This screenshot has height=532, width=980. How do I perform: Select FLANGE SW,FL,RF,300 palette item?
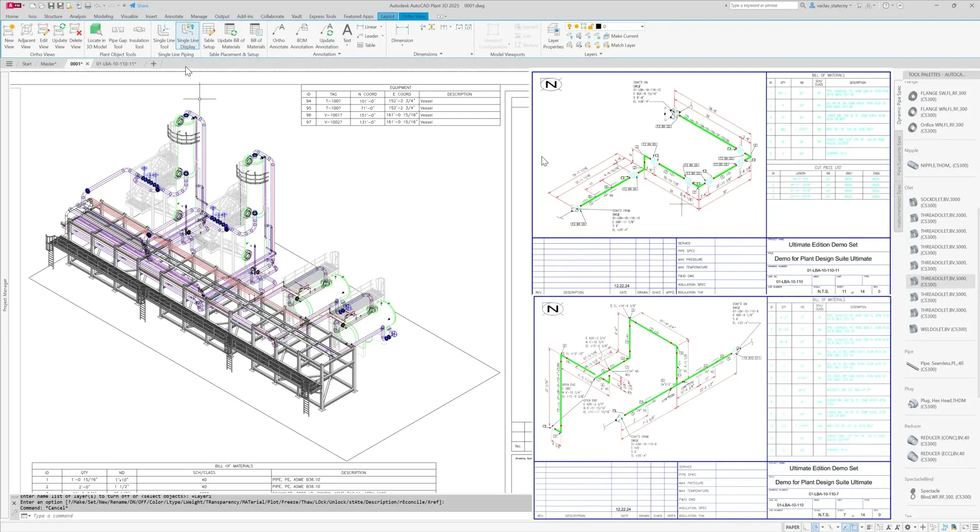coord(938,96)
